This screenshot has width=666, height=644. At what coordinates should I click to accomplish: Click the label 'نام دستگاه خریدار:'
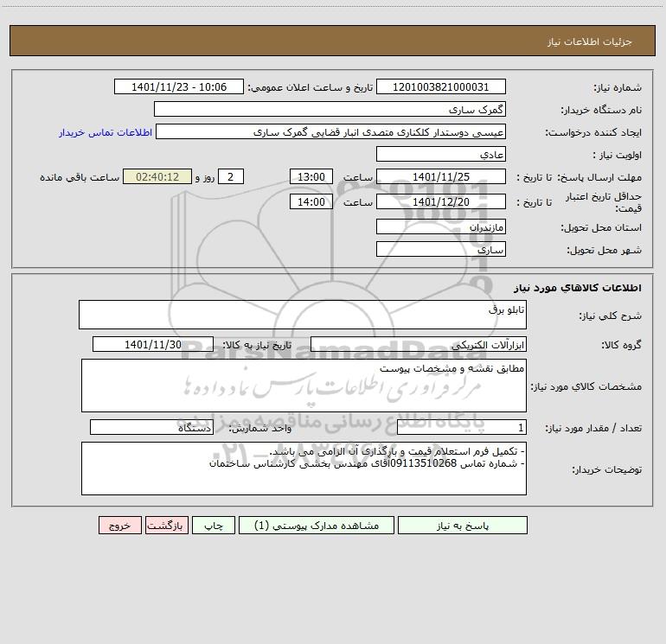(x=601, y=111)
